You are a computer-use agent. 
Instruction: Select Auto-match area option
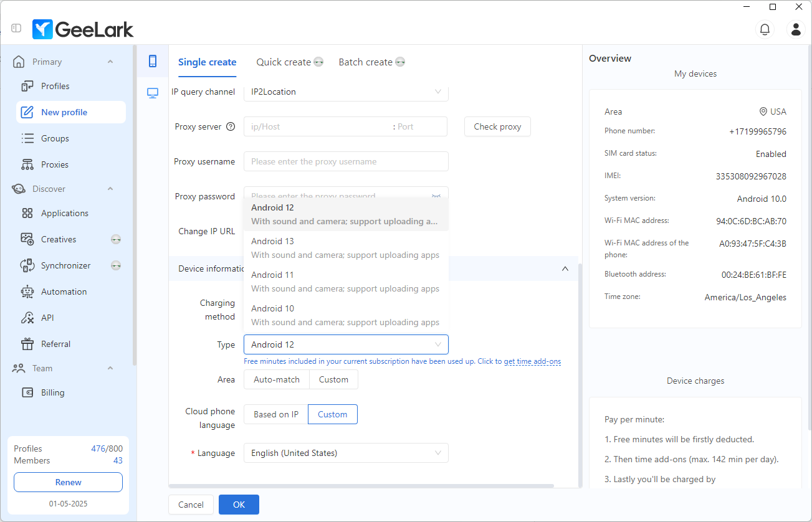(x=277, y=379)
